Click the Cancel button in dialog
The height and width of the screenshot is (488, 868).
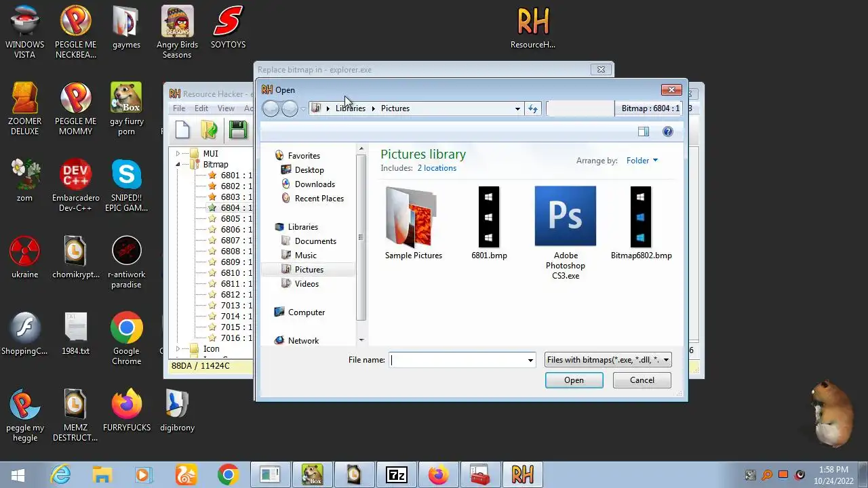pos(642,380)
